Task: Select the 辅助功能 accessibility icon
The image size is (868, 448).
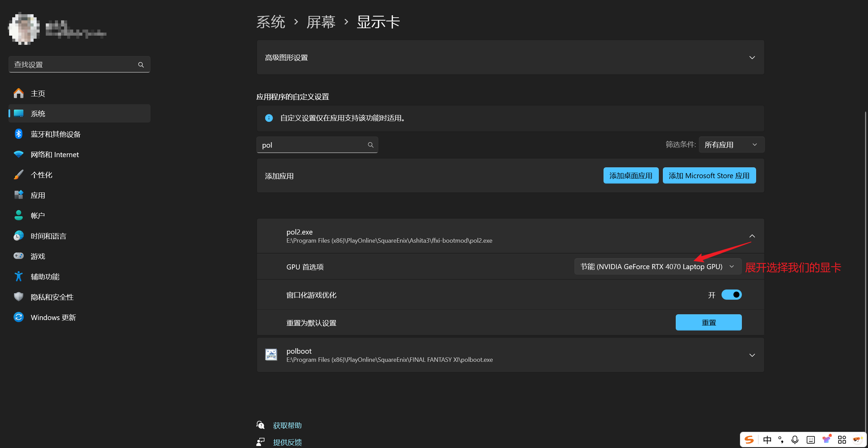Action: [19, 276]
